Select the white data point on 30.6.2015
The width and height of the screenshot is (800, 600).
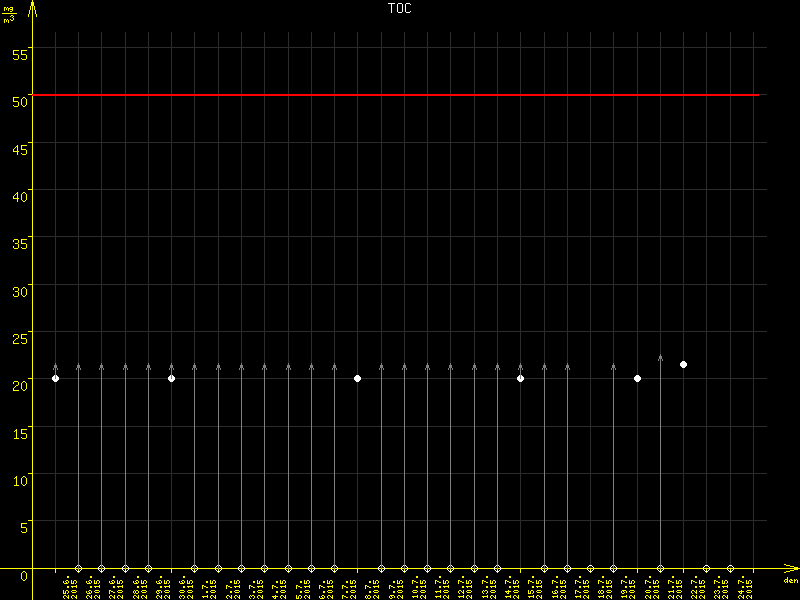tap(172, 378)
